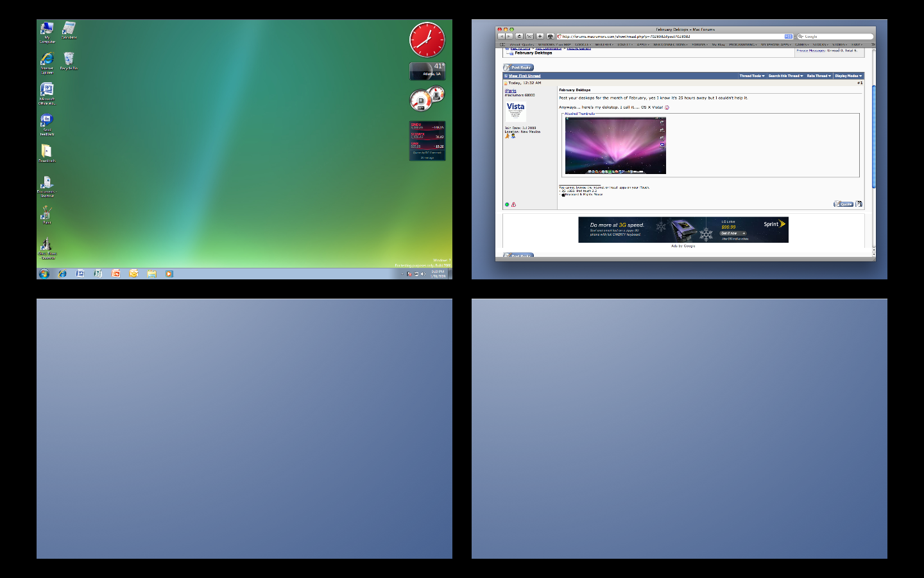Viewport: 924px width, 578px height.
Task: Open the Recycle Bin on desktop
Action: (69, 61)
